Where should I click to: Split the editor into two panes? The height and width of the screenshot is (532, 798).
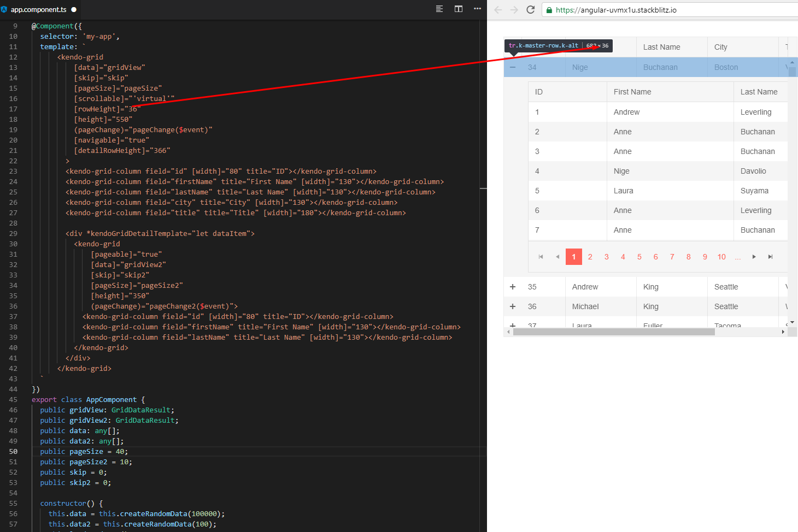click(x=458, y=9)
